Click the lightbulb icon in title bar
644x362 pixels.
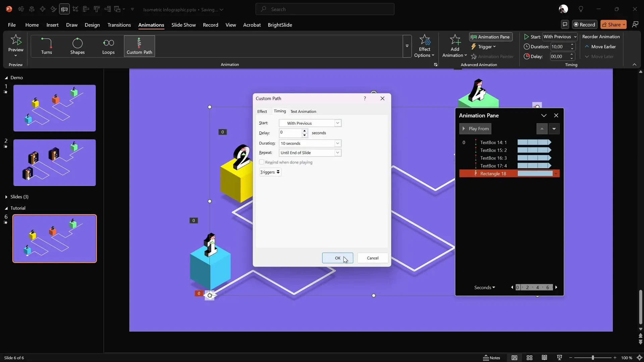click(581, 9)
